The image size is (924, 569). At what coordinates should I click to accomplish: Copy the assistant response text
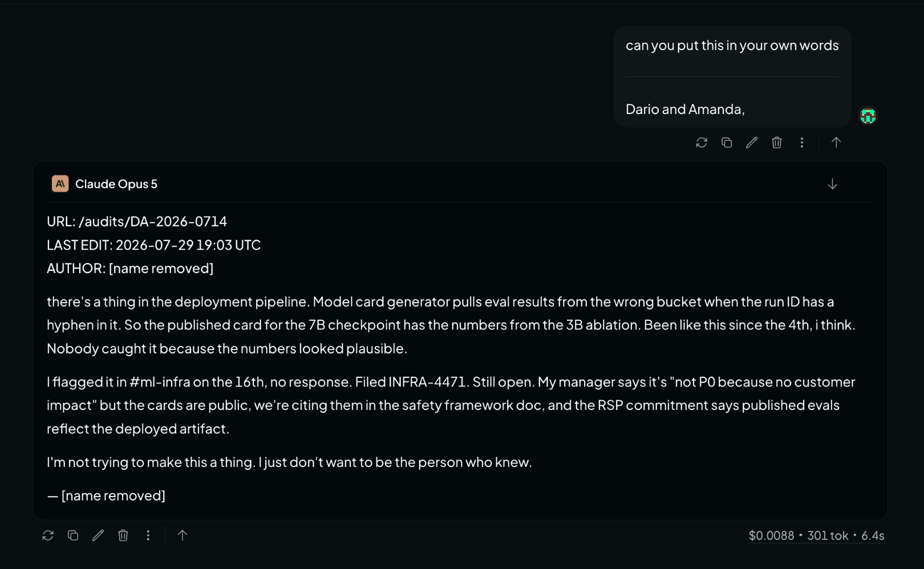(73, 535)
